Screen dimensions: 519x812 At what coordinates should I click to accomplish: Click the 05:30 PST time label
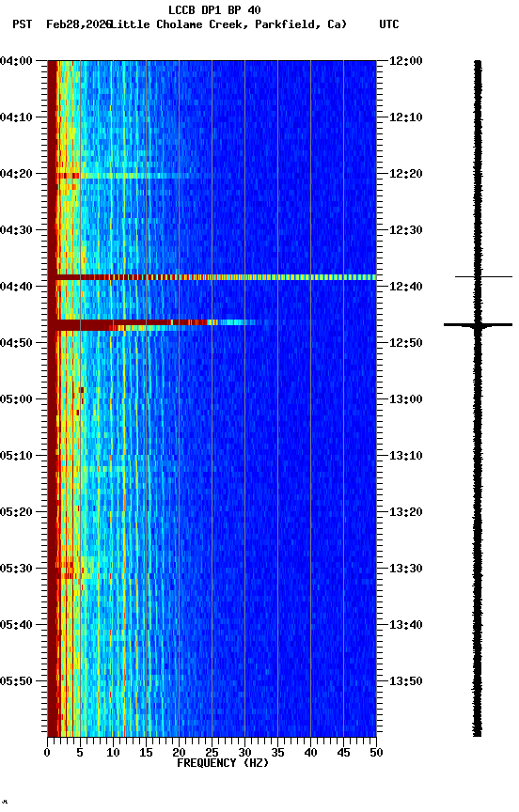pyautogui.click(x=16, y=569)
